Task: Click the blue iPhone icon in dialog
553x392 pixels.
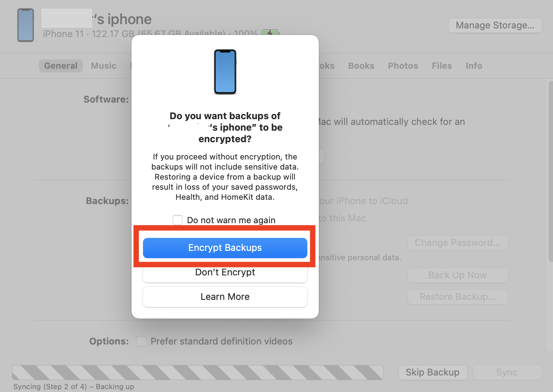Action: [225, 72]
